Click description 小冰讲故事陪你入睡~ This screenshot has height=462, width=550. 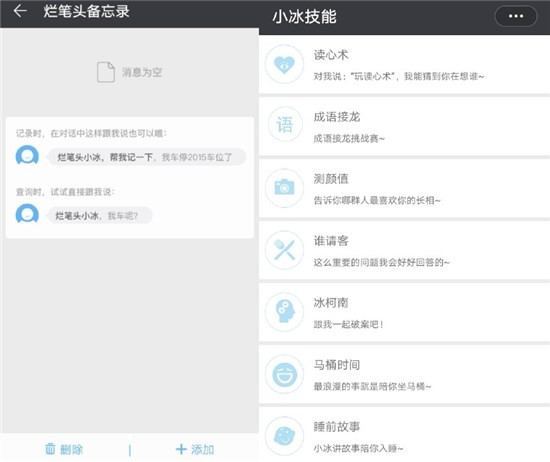coord(358,448)
